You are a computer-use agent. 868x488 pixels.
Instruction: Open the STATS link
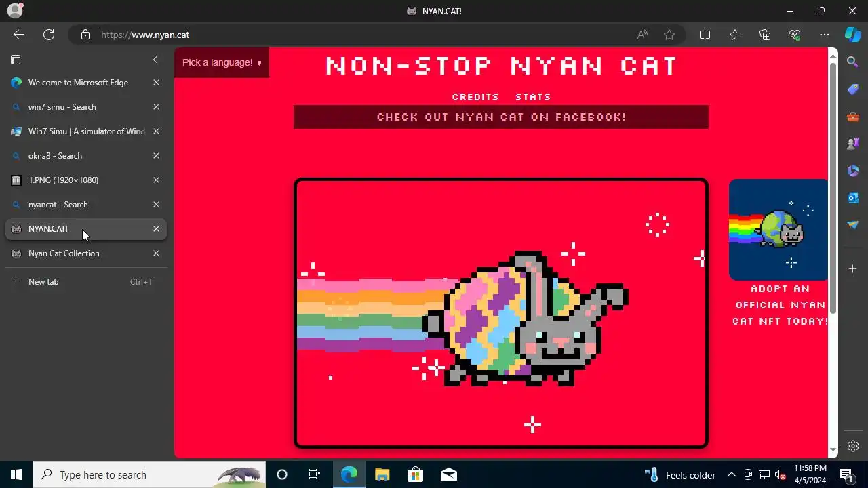[x=533, y=97]
